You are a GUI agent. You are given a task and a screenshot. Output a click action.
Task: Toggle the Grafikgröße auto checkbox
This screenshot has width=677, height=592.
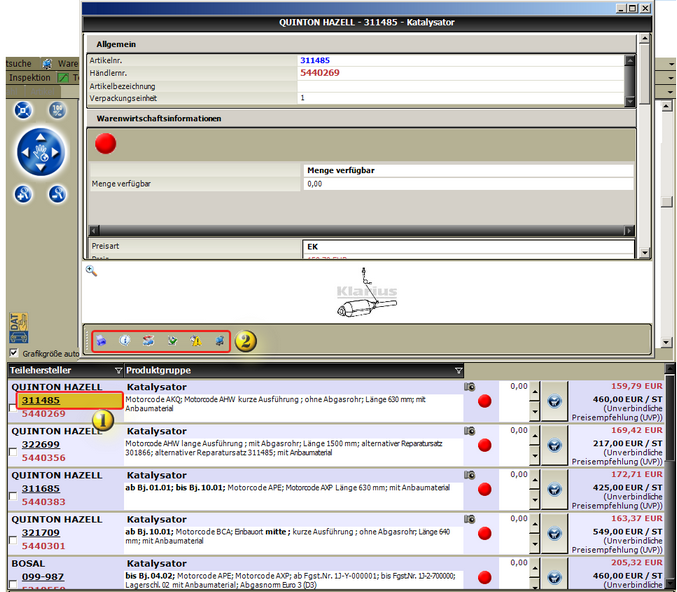14,353
